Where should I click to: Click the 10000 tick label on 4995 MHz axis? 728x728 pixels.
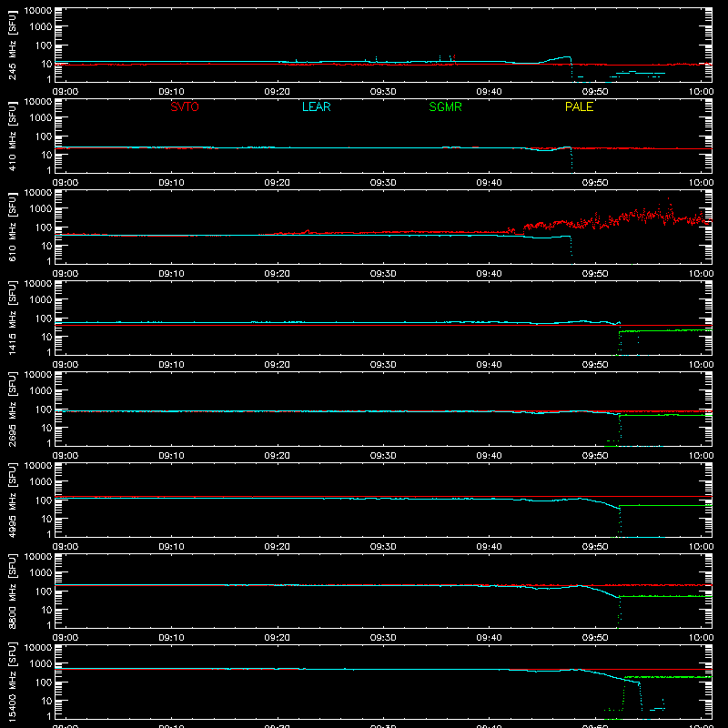(38, 466)
